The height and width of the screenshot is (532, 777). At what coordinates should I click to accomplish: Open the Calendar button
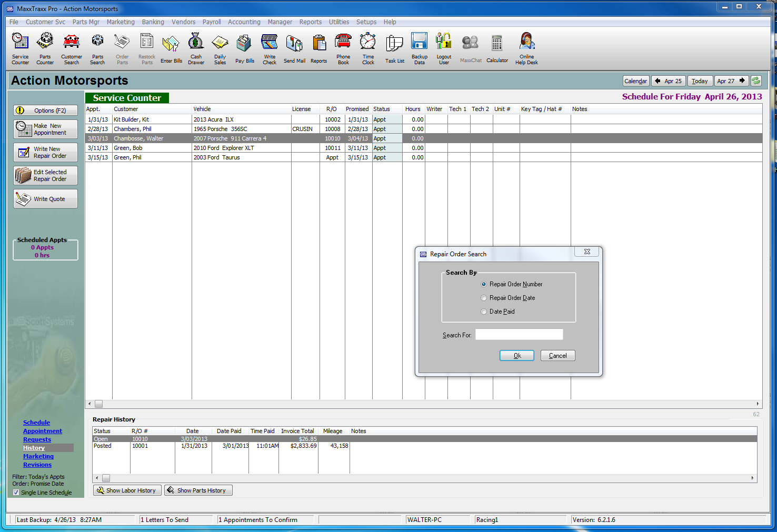[636, 81]
